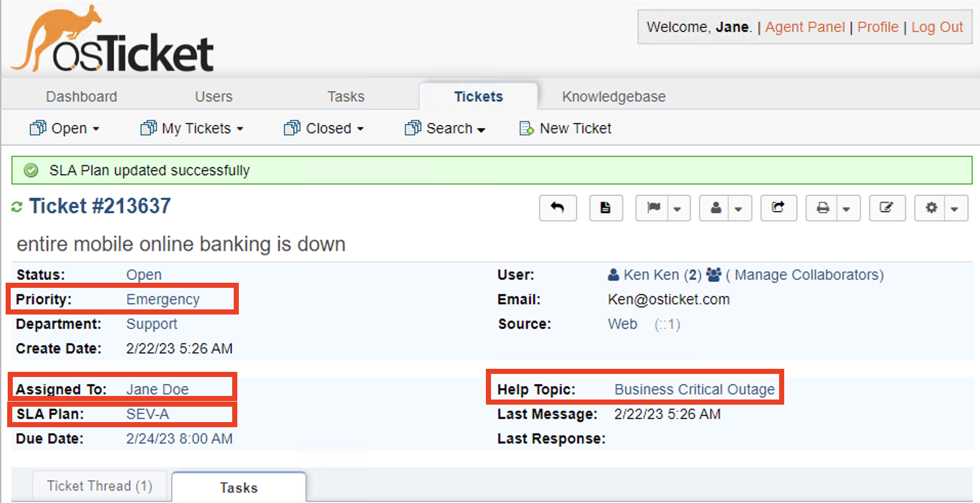Click the flag status icon
Screen dimensions: 980x503
click(x=653, y=207)
